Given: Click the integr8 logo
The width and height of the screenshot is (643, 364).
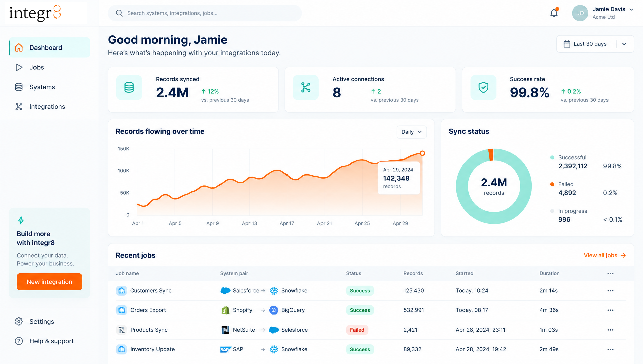Looking at the screenshot, I should [x=35, y=13].
